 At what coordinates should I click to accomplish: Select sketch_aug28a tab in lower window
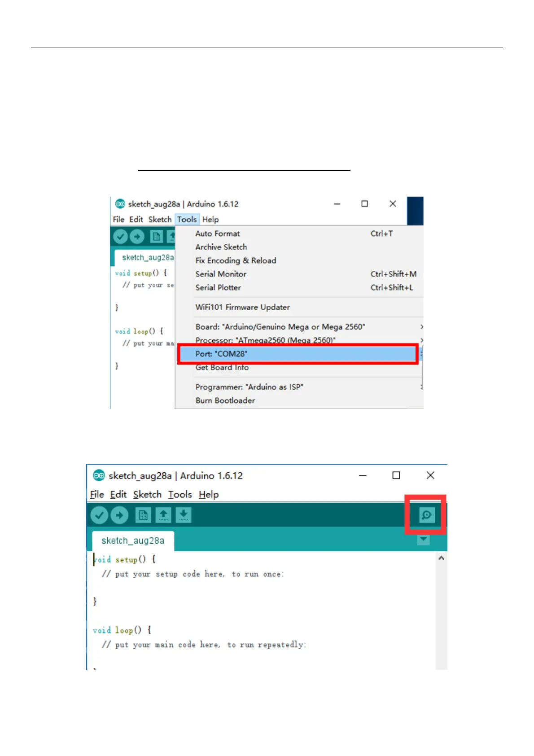click(x=133, y=541)
